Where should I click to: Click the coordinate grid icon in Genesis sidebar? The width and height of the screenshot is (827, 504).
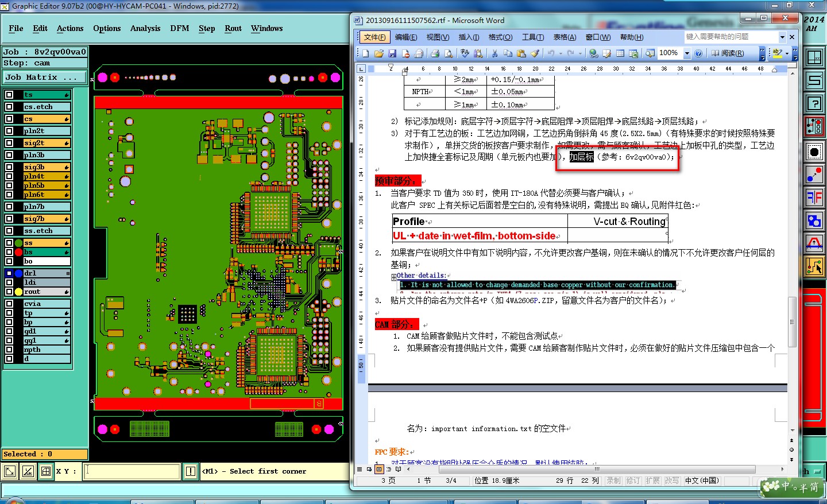pos(814,57)
